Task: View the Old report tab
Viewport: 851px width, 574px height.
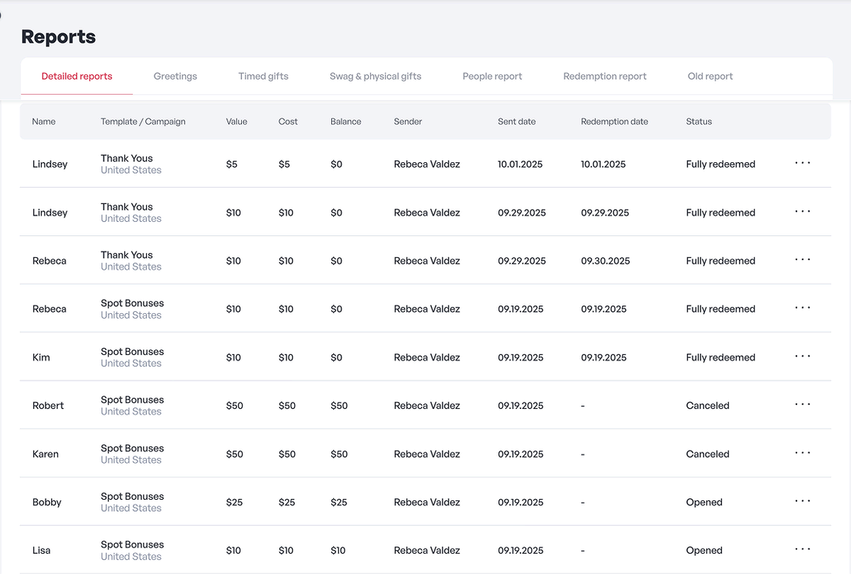Action: [710, 76]
